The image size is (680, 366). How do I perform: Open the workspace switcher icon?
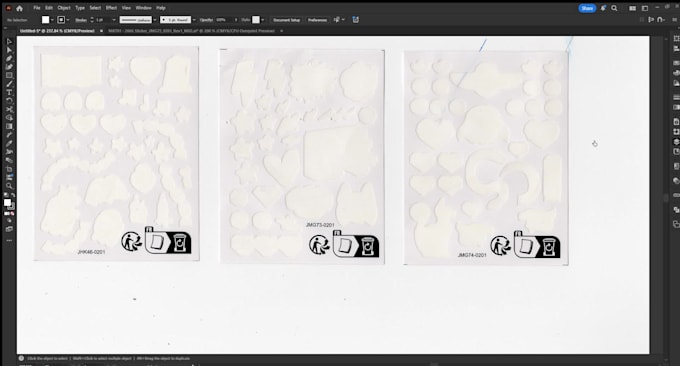[x=645, y=8]
